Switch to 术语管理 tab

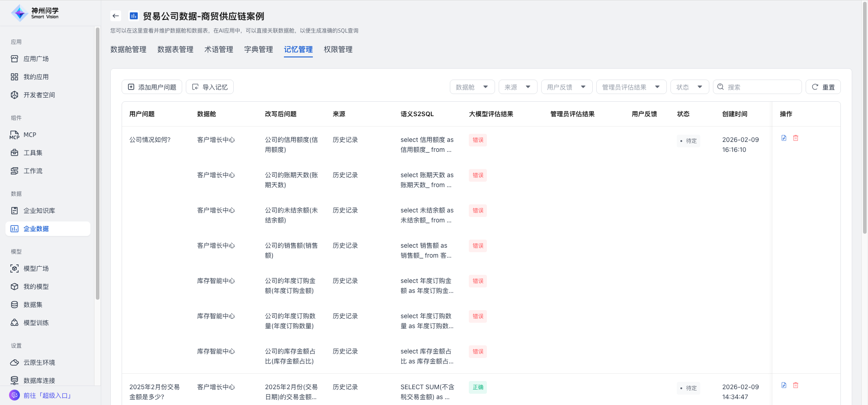[x=219, y=49]
